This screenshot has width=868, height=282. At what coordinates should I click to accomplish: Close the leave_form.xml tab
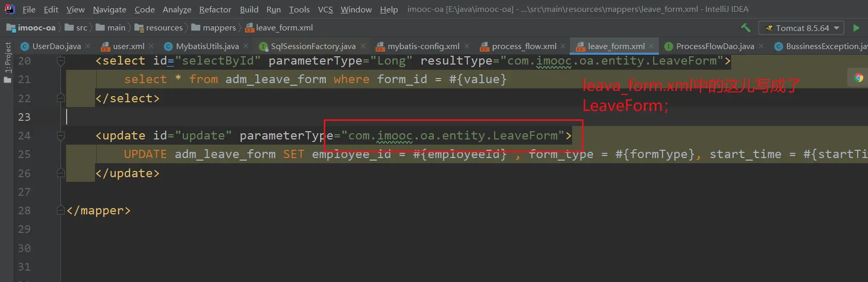coord(652,46)
